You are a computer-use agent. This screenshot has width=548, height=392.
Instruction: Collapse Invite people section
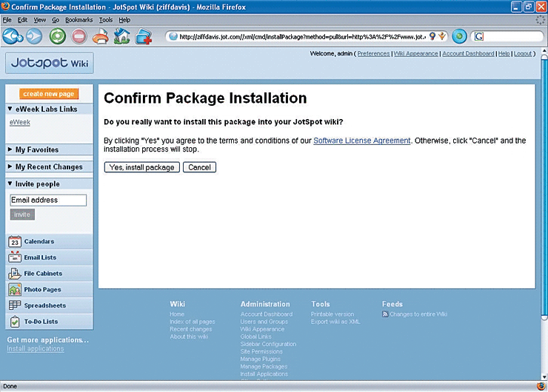pyautogui.click(x=10, y=183)
